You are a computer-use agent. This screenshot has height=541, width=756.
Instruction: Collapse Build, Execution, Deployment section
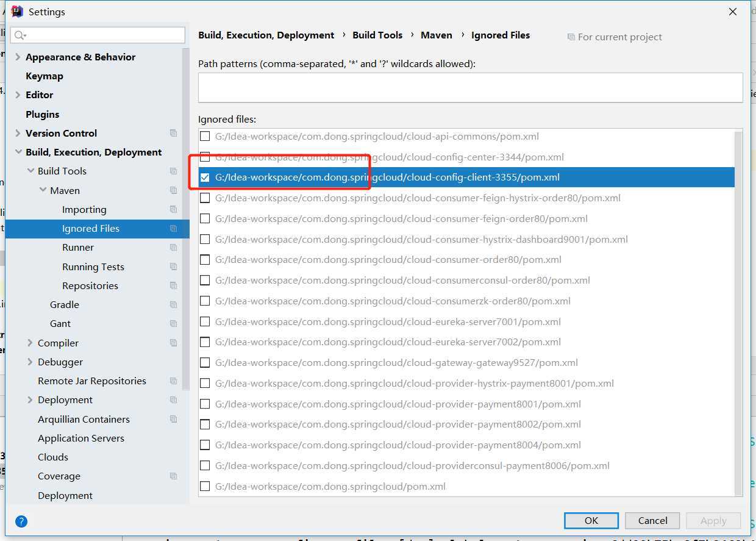pyautogui.click(x=18, y=152)
